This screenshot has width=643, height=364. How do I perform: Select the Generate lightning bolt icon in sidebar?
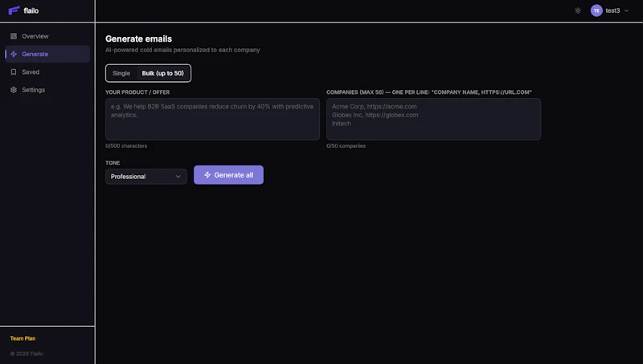[x=14, y=54]
